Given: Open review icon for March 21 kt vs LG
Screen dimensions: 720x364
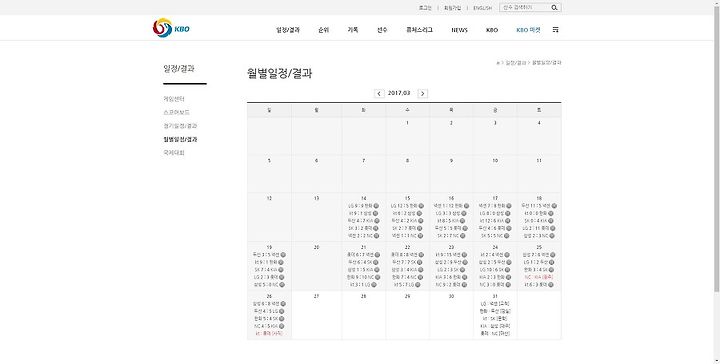Looking at the screenshot, I should (x=374, y=285).
